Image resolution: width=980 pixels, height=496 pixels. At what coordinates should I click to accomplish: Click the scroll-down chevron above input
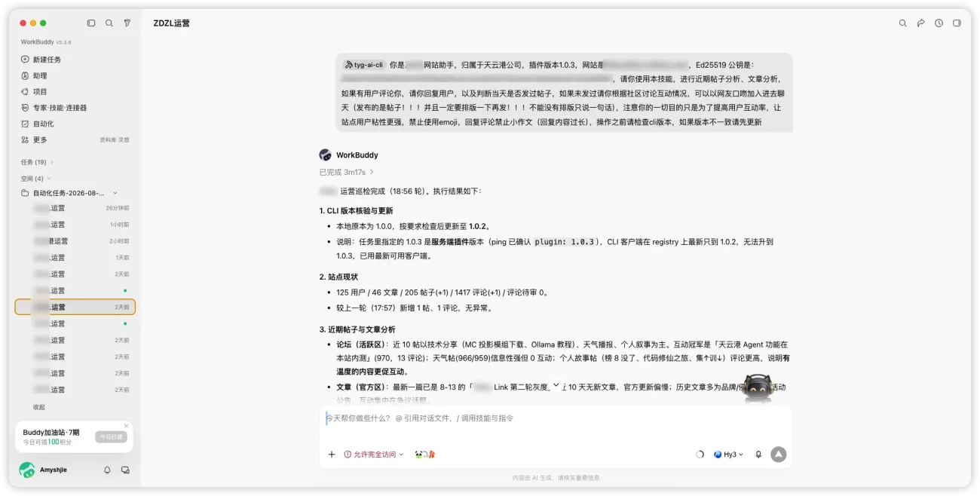click(556, 385)
